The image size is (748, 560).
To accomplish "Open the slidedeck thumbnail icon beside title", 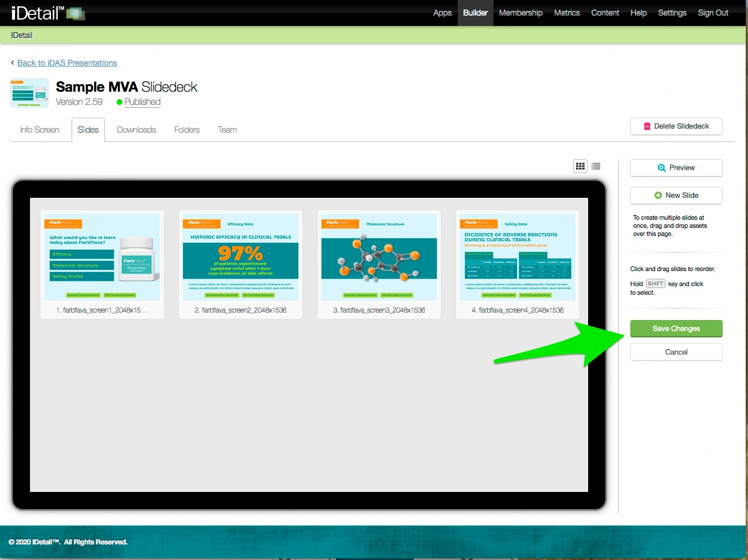I will click(29, 93).
